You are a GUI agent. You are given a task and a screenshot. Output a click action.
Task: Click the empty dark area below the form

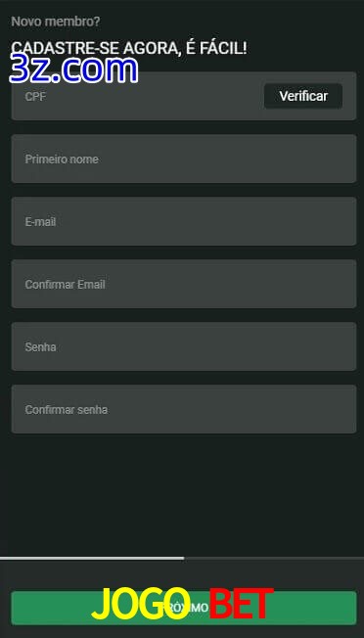click(x=183, y=494)
